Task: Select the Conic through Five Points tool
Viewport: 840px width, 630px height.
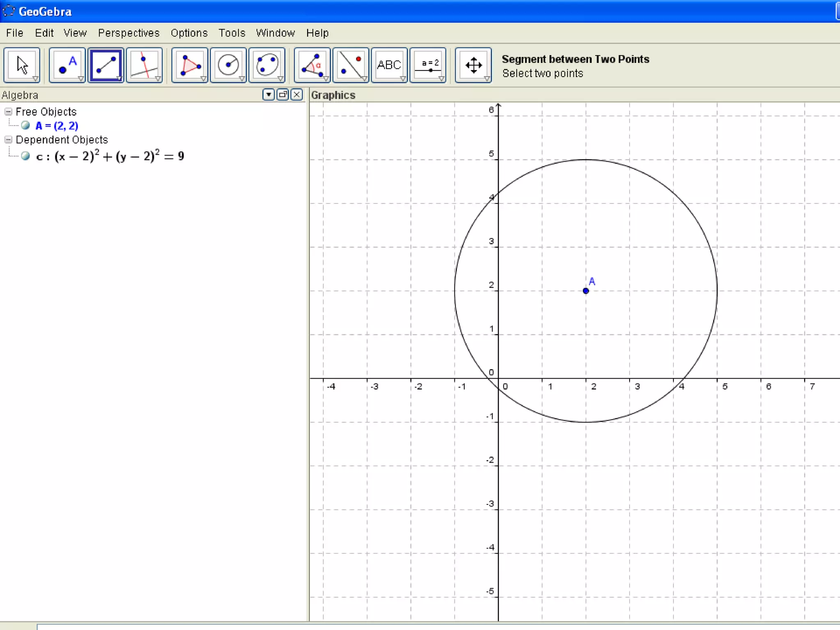Action: click(x=267, y=65)
